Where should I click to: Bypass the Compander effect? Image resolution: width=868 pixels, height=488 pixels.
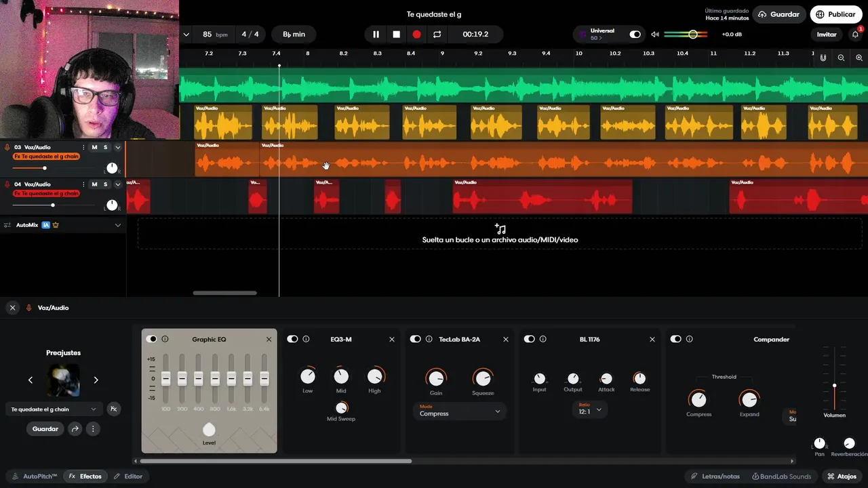pos(675,339)
